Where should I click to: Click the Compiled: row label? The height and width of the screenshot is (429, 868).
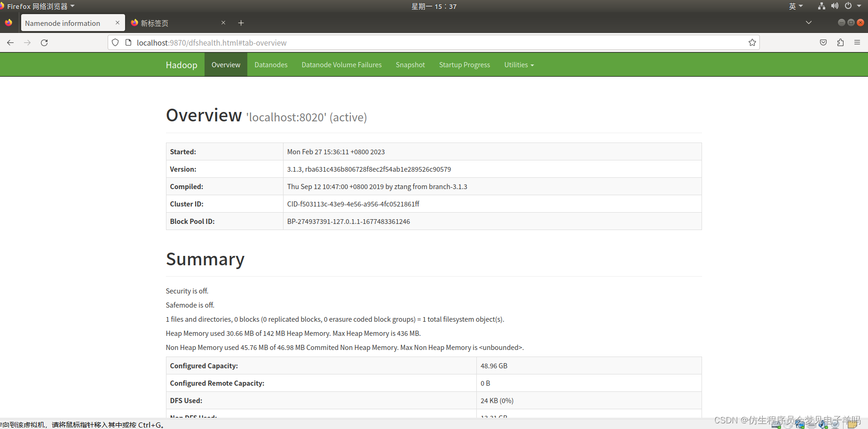pyautogui.click(x=187, y=187)
